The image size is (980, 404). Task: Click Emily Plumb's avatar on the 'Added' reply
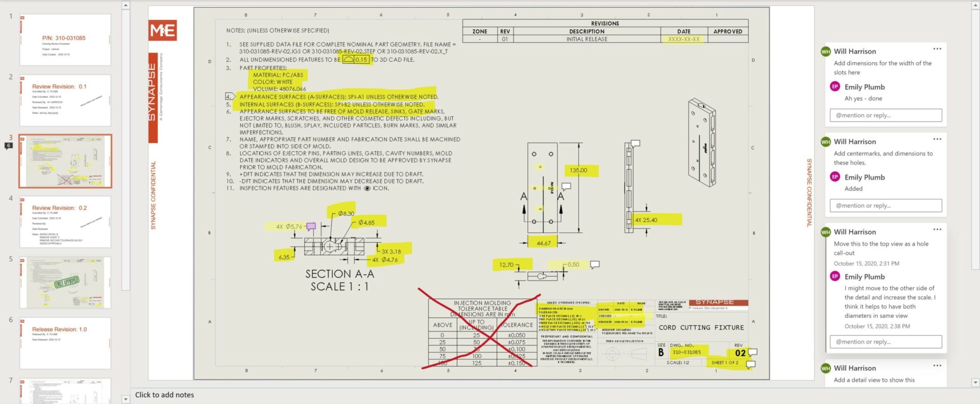[835, 177]
